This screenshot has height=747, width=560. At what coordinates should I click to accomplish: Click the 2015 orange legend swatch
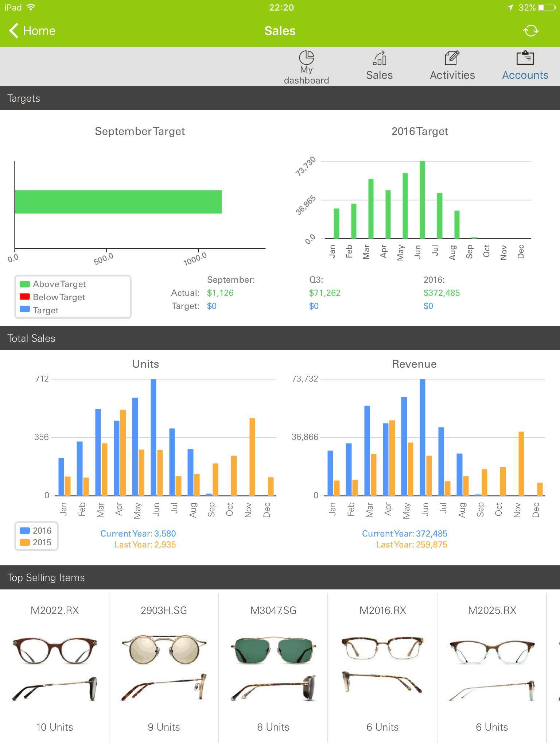(x=24, y=542)
